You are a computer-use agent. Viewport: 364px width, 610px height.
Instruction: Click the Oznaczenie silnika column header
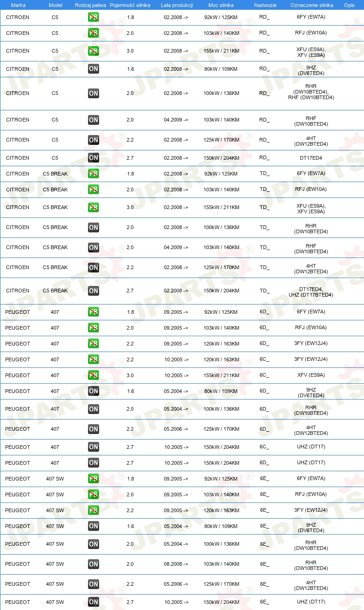[312, 5]
